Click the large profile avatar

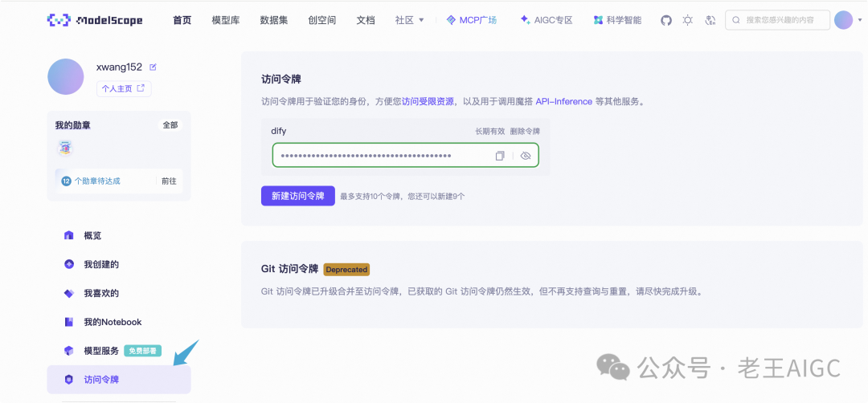click(66, 76)
